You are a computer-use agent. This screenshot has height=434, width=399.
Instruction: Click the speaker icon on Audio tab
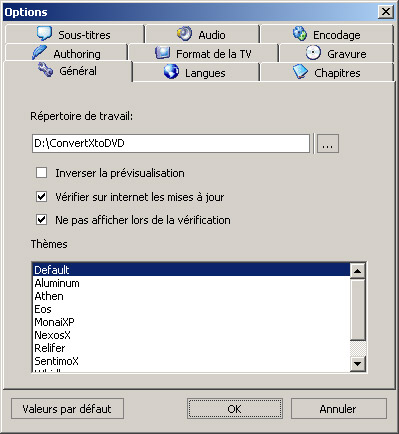pos(184,33)
